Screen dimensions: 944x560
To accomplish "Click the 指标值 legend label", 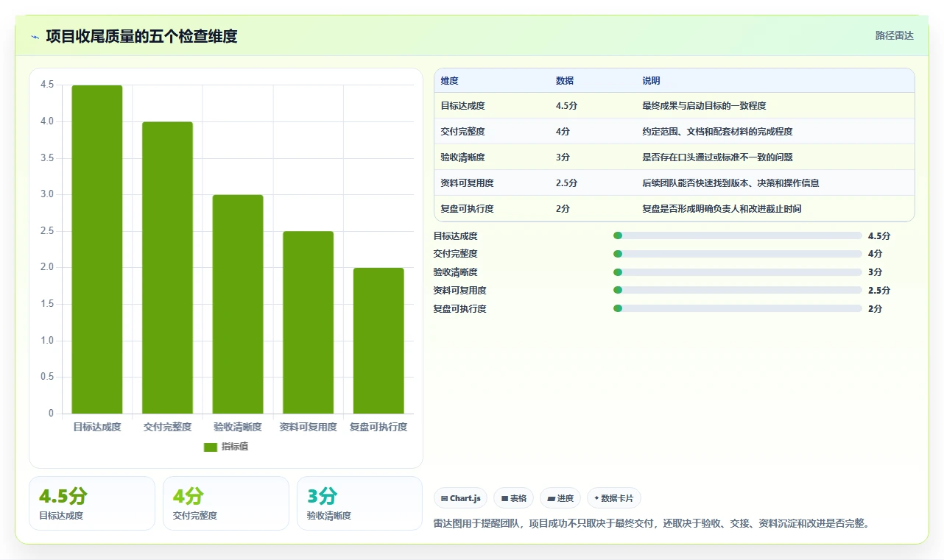I will tap(235, 447).
